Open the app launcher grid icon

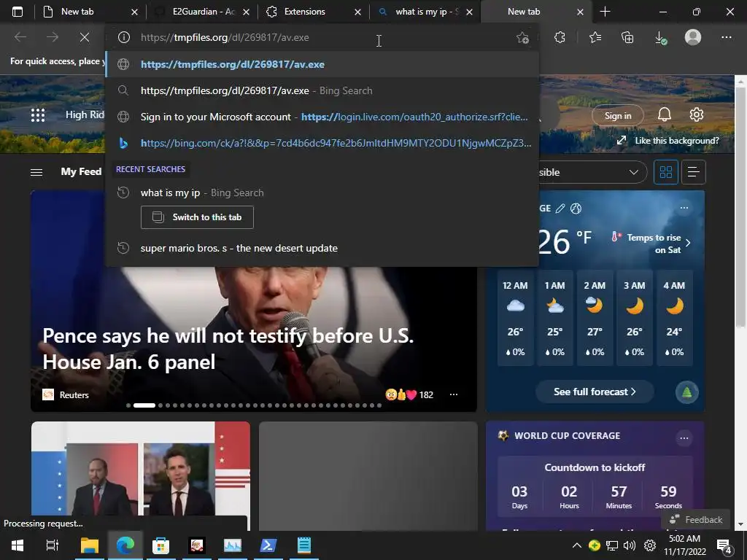(38, 115)
